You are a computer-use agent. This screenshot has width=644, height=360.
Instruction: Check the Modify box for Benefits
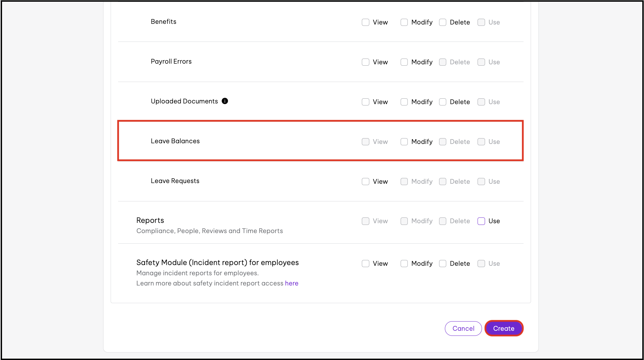404,22
